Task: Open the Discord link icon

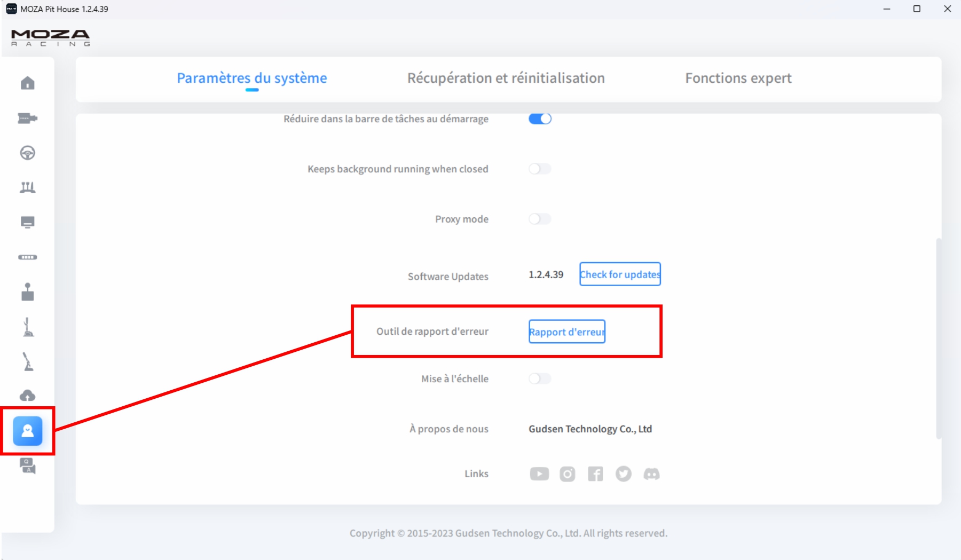Action: pos(651,474)
